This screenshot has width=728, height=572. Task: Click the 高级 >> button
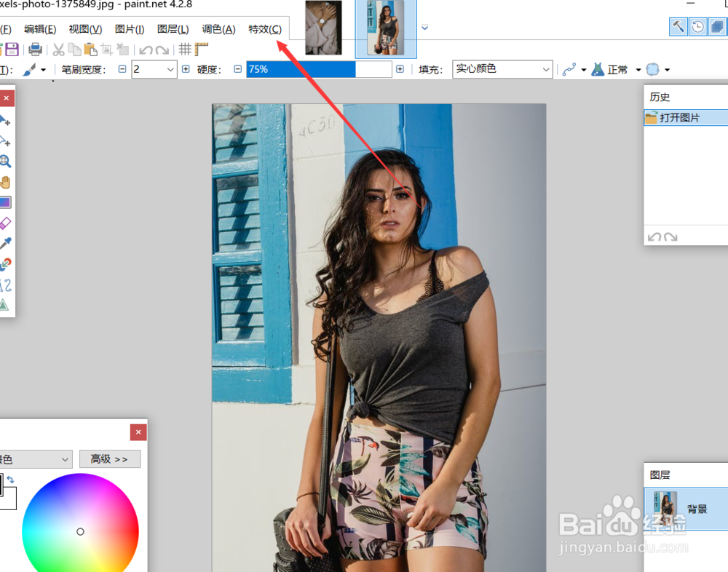click(110, 459)
